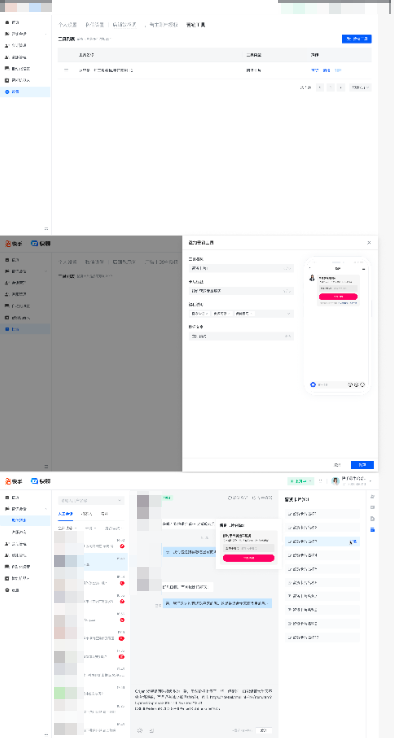The width and height of the screenshot is (394, 738).
Task: Switch to the first tab of the top settings window
Action: coord(67,24)
